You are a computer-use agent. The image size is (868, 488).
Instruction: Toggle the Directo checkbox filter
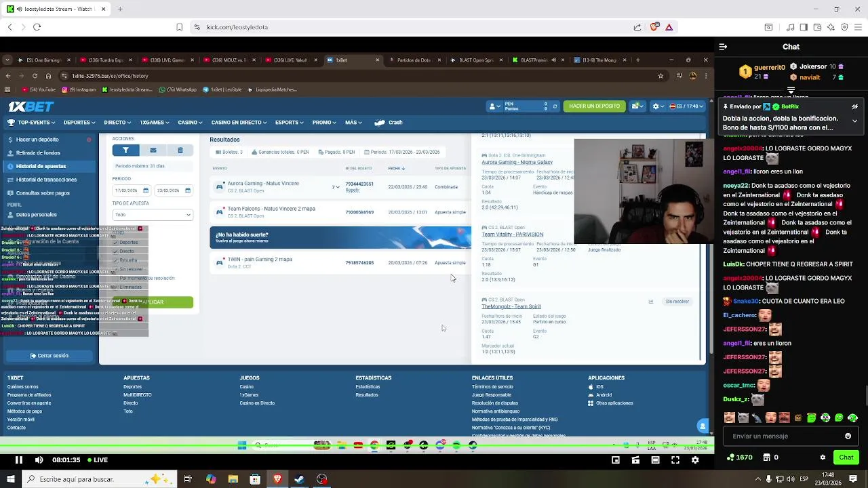116,251
